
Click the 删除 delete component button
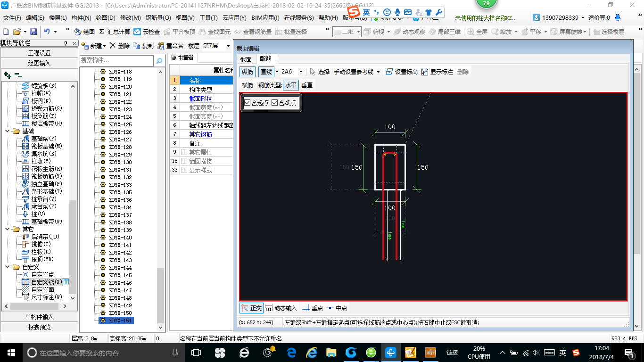(x=120, y=46)
